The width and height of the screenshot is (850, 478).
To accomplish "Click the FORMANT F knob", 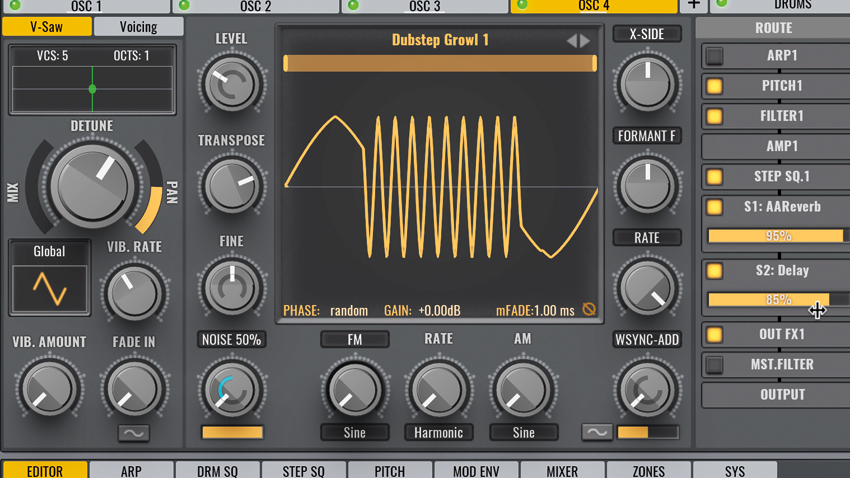I will 647,186.
